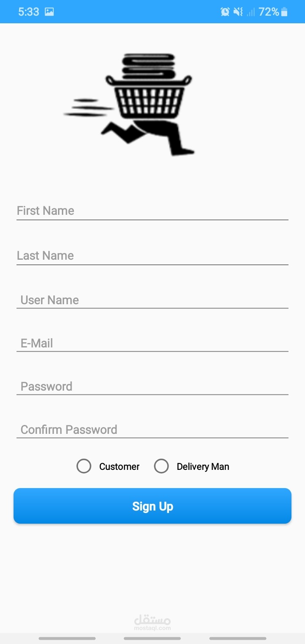Focus the Last Name field
Viewport: 305px width, 644px height.
(x=152, y=255)
